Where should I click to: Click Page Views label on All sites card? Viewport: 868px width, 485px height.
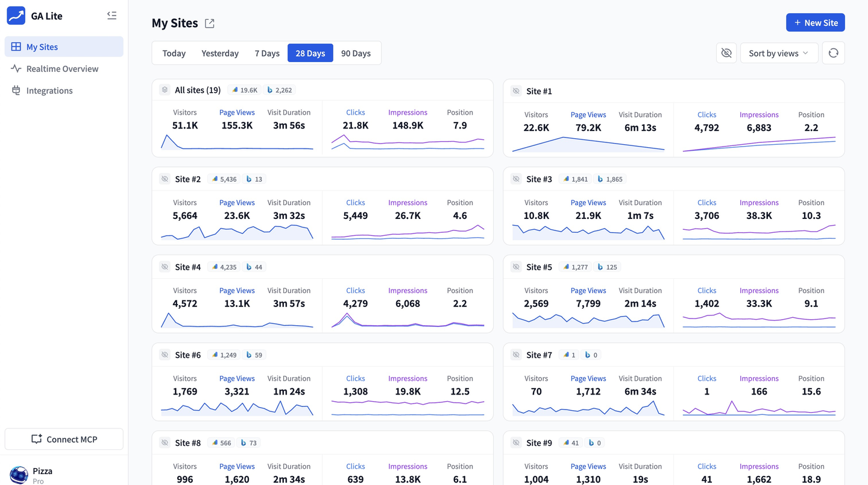[237, 112]
